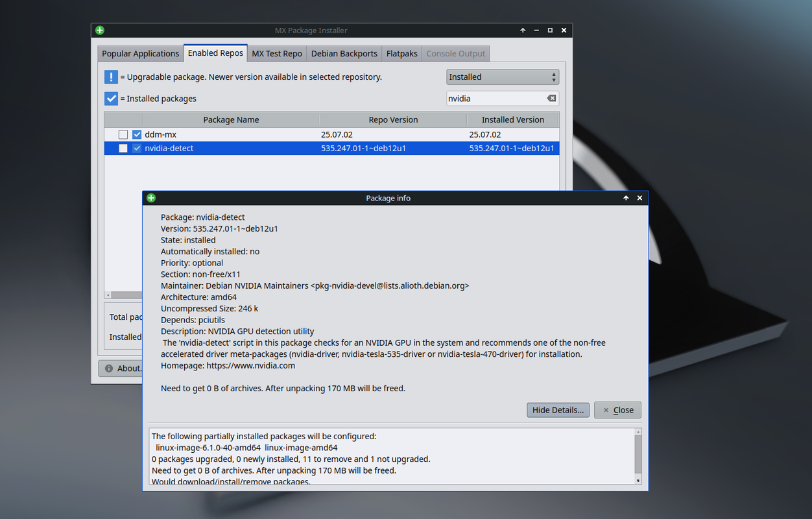Image resolution: width=812 pixels, height=519 pixels.
Task: Click the Homepage https://www.nvidia.com text
Action: click(x=228, y=365)
